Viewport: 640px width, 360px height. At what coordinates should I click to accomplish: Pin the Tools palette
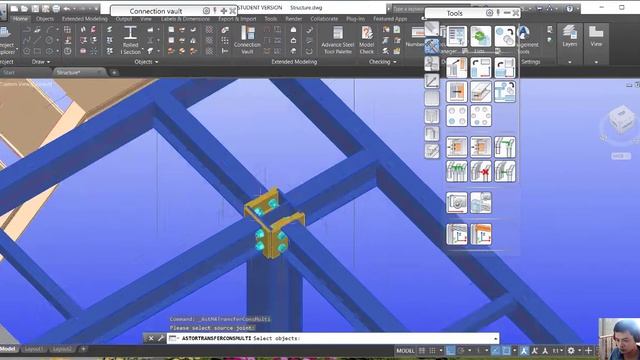click(x=498, y=13)
